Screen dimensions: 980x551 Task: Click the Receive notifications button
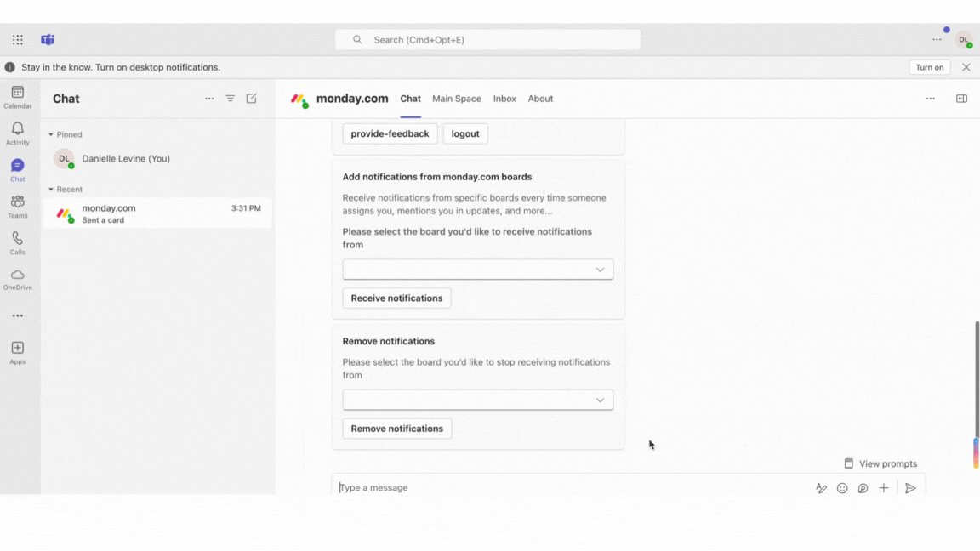point(397,298)
